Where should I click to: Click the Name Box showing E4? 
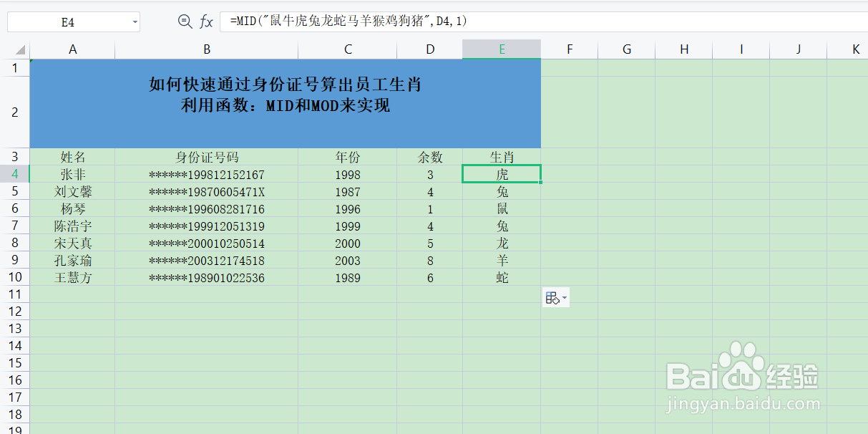click(68, 22)
